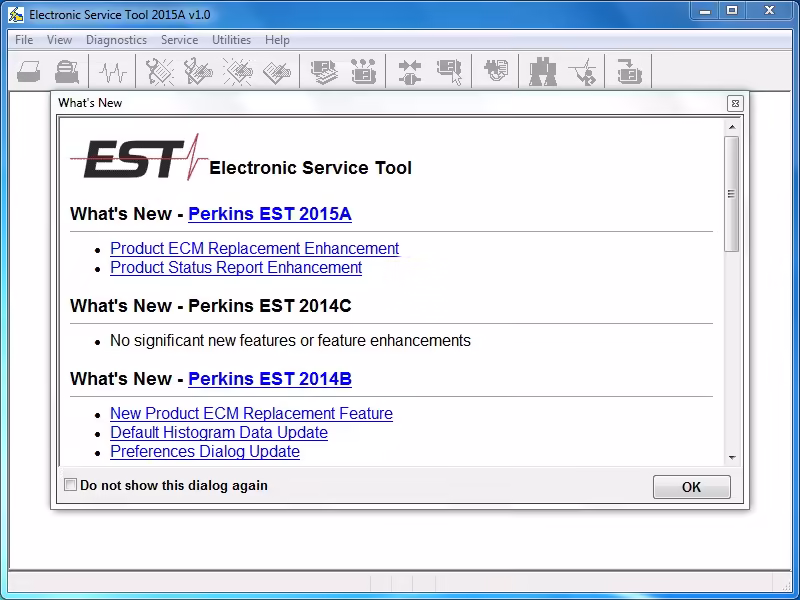Screen dimensions: 800x600
Task: Click the graph with diamond toolbar icon
Action: pyautogui.click(x=582, y=72)
